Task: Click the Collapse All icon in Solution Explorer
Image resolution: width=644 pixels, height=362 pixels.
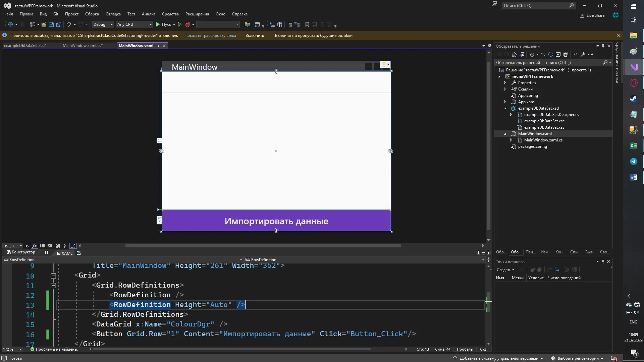Action: click(x=558, y=54)
